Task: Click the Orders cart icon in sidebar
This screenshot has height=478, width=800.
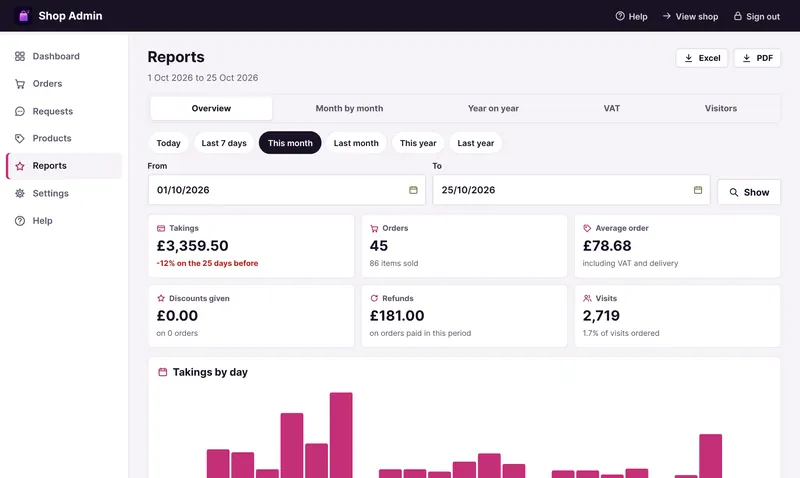Action: click(20, 84)
